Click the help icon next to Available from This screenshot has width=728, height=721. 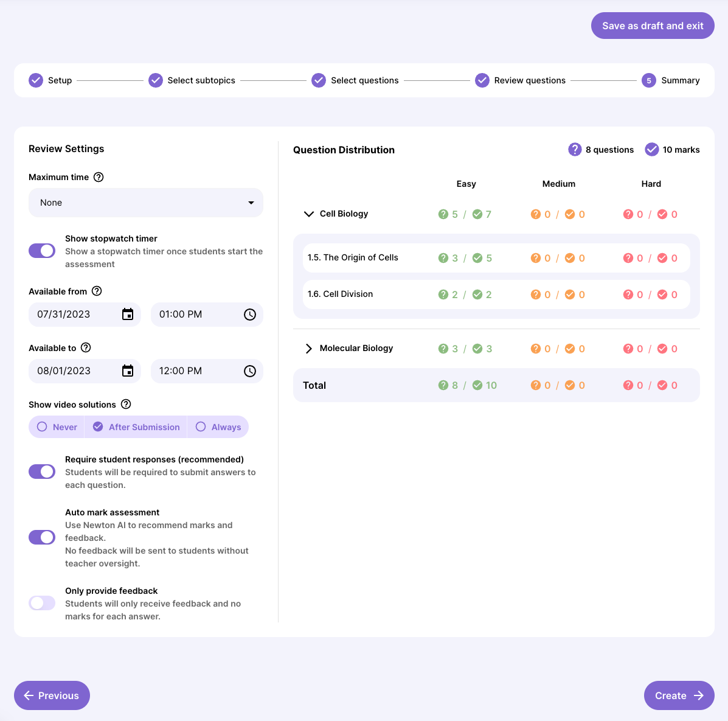97,291
